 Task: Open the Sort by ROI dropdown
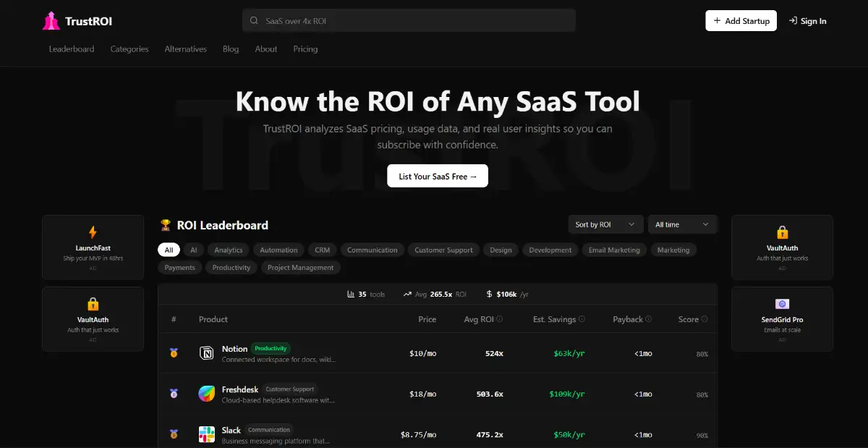pos(606,224)
